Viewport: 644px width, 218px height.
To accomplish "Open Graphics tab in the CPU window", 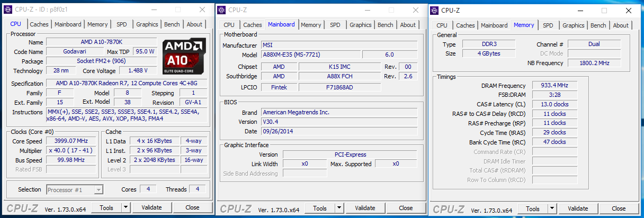I will (147, 24).
